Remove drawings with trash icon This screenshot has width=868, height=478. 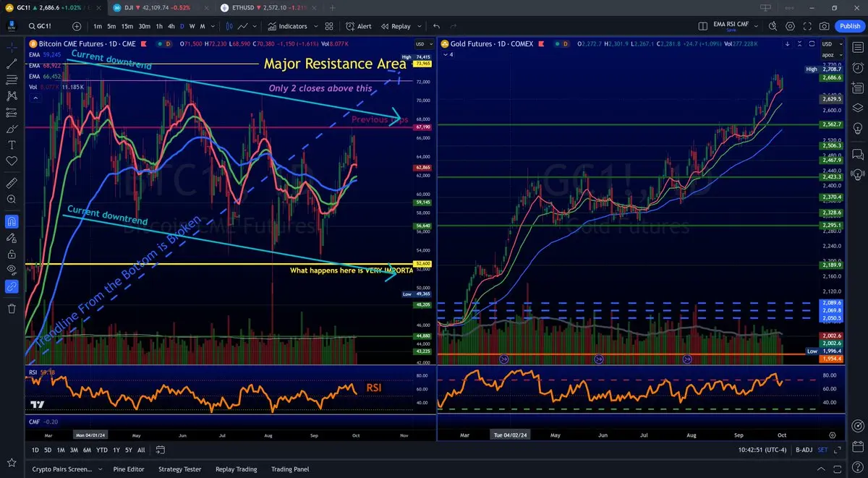12,309
